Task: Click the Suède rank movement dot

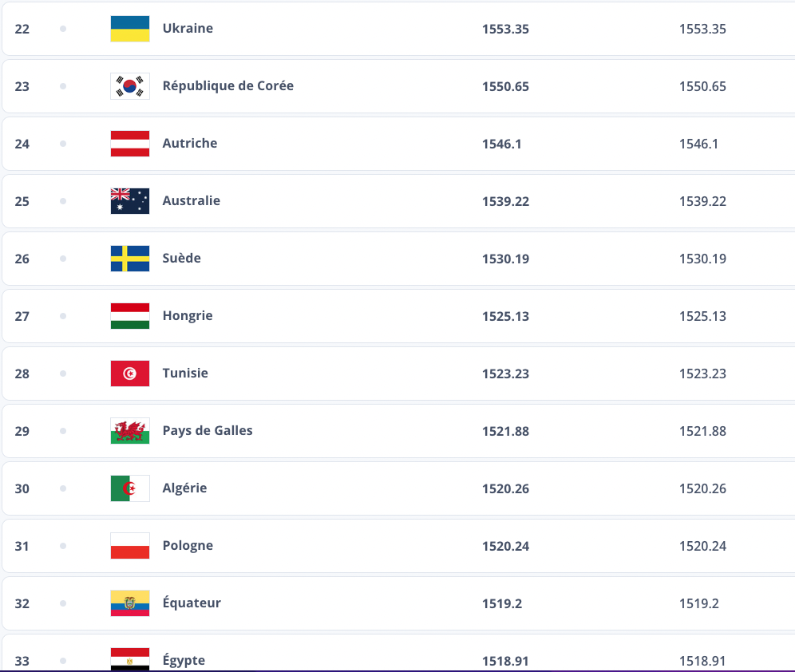Action: click(63, 259)
